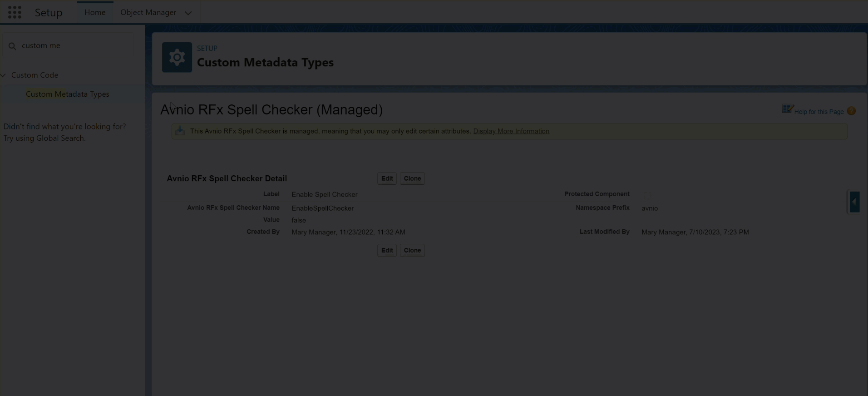Open the Object Manager tab
This screenshot has width=868, height=396.
[x=148, y=12]
